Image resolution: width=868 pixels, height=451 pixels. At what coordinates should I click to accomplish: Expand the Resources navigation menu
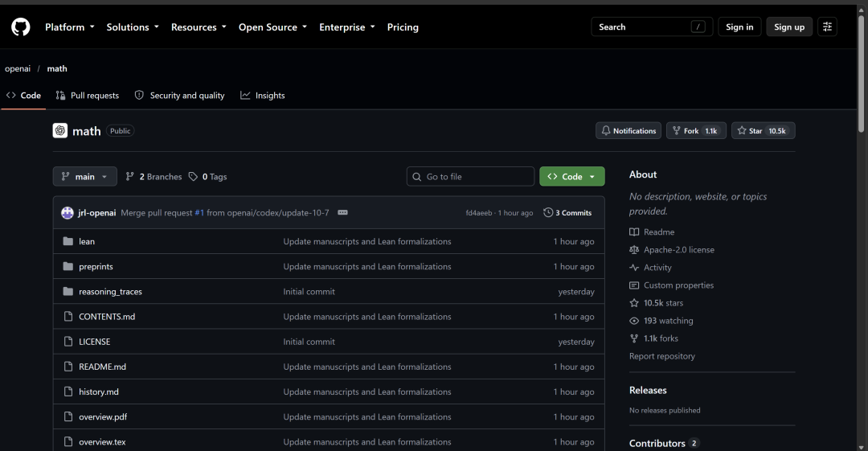199,27
